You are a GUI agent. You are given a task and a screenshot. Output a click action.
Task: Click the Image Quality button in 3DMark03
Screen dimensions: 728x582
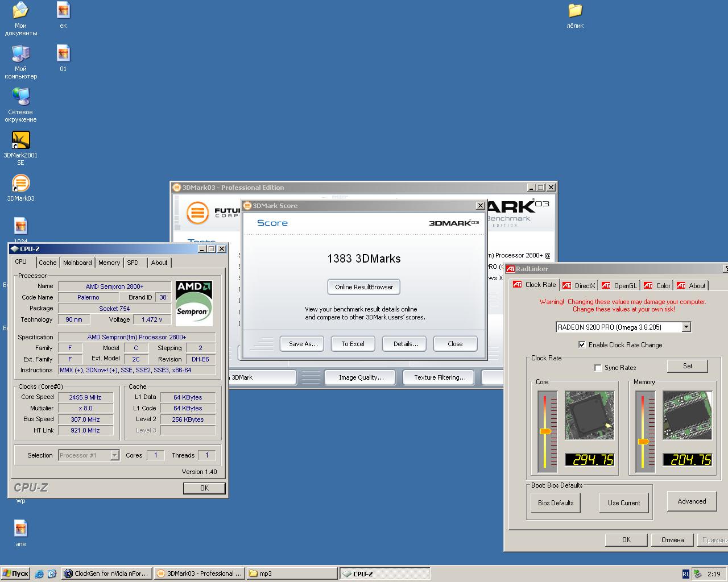[361, 377]
